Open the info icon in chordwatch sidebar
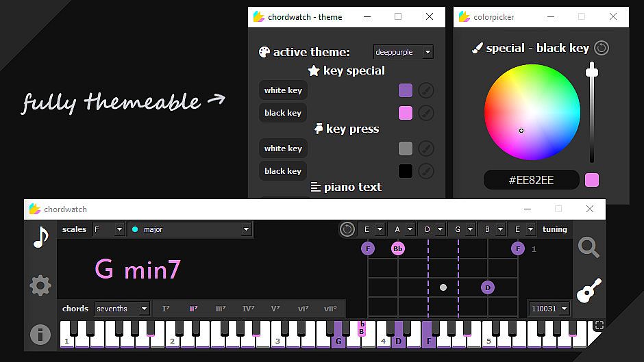Image resolution: width=644 pixels, height=362 pixels. [40, 335]
